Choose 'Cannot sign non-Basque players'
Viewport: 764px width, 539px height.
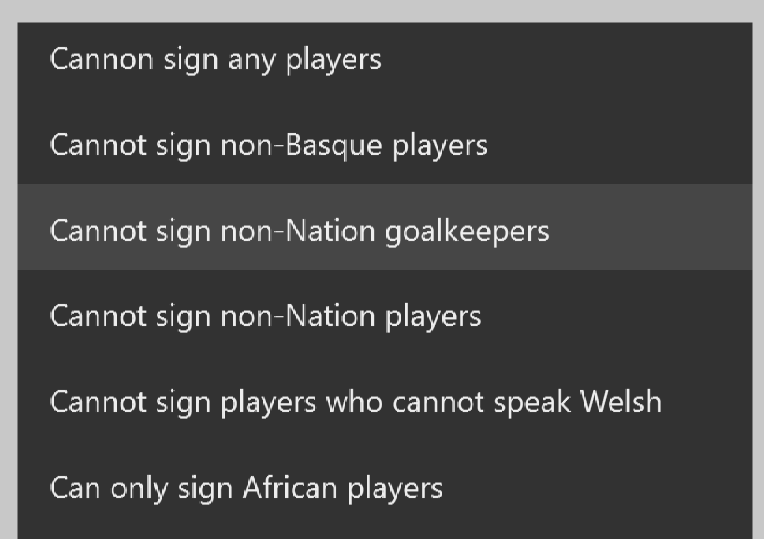coord(385,145)
